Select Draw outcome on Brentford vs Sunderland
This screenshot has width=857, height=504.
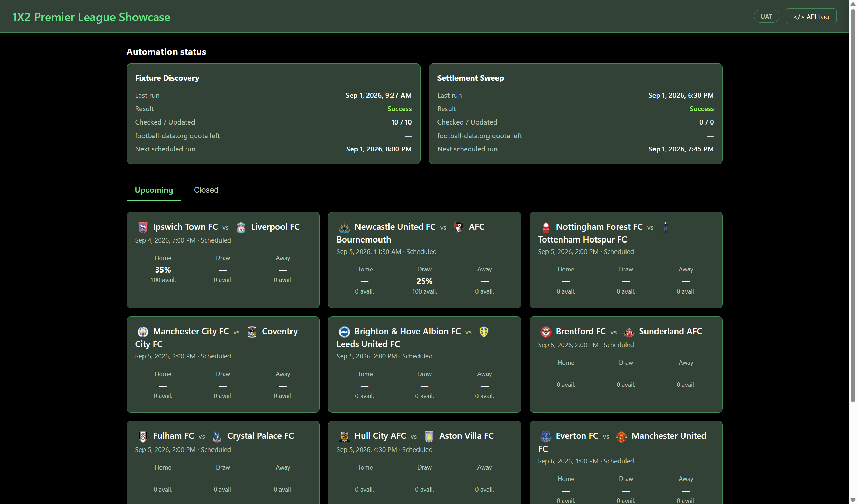point(626,374)
